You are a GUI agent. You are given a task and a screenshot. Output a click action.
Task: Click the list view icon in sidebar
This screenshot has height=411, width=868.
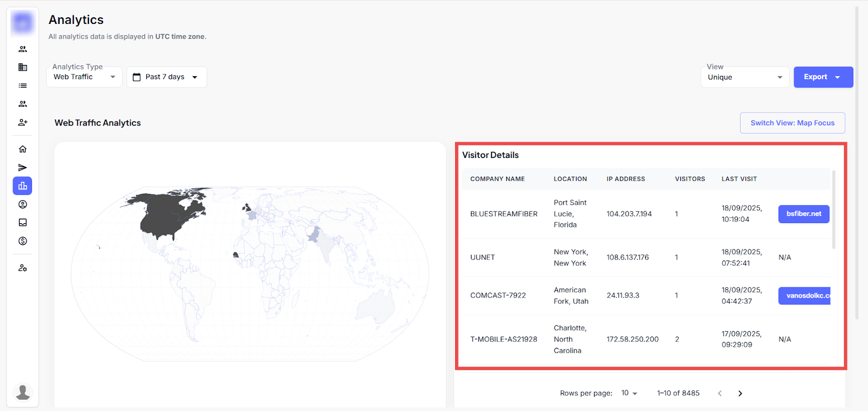click(23, 86)
